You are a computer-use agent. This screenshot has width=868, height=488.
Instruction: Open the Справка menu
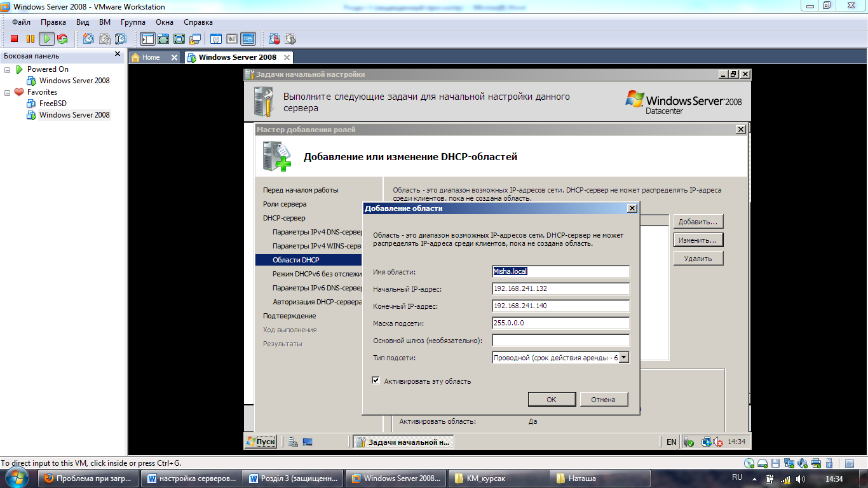tap(198, 22)
